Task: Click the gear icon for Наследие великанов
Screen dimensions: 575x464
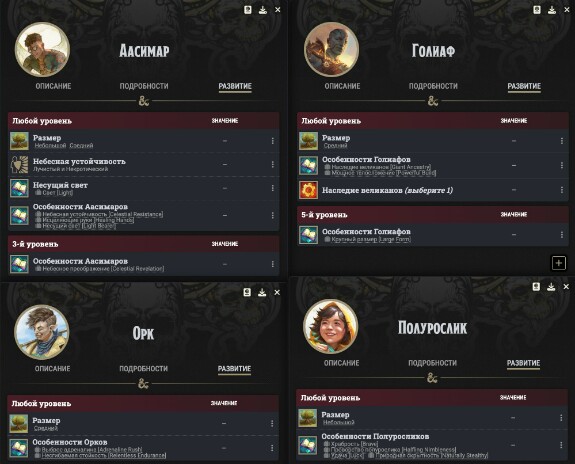Action: tap(308, 190)
